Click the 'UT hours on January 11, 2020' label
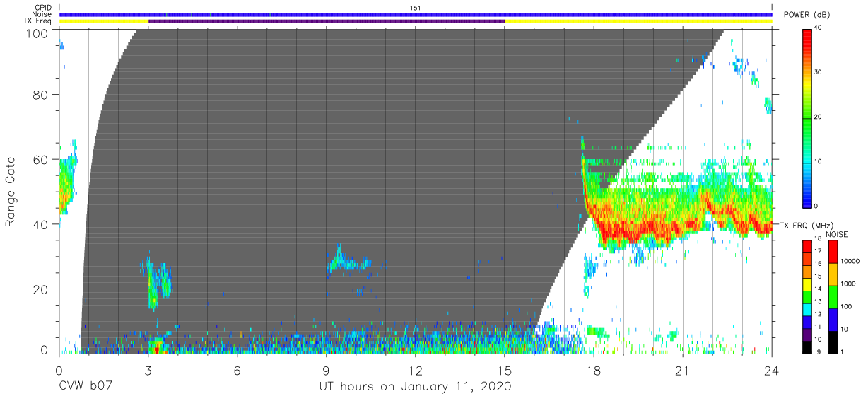The image size is (868, 401). point(416,386)
